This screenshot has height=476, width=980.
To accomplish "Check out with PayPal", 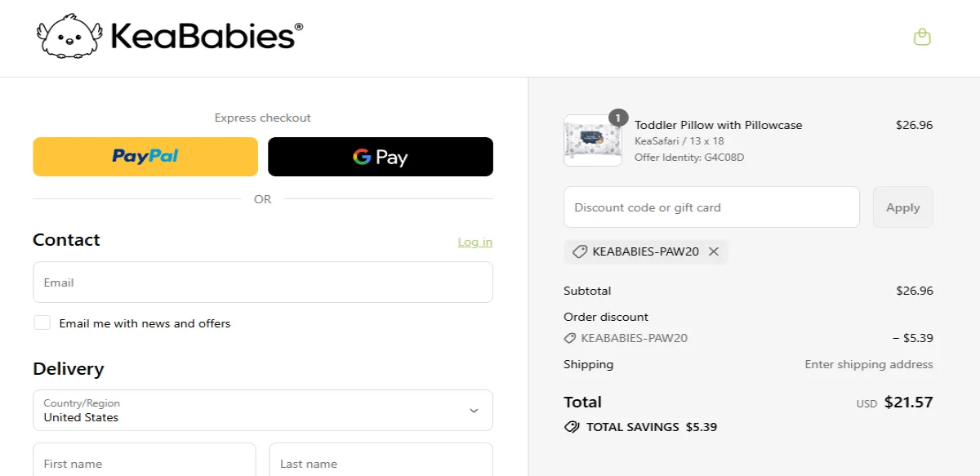I will (145, 157).
